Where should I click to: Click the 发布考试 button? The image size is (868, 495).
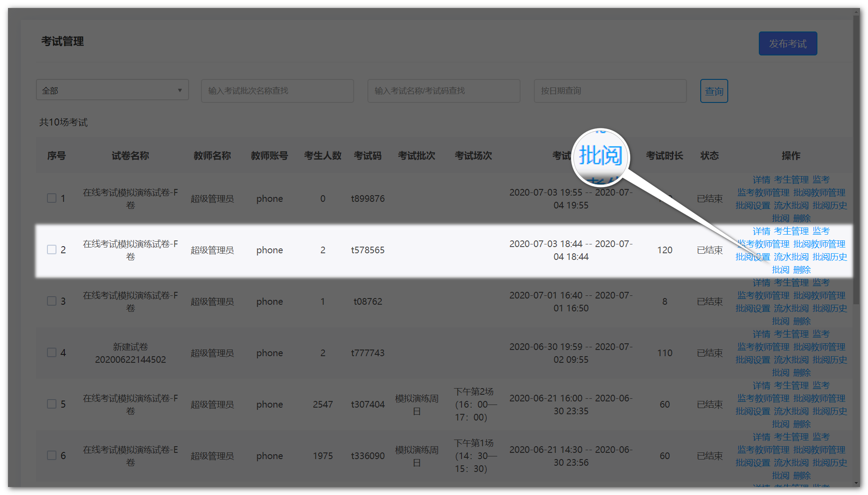click(x=787, y=43)
